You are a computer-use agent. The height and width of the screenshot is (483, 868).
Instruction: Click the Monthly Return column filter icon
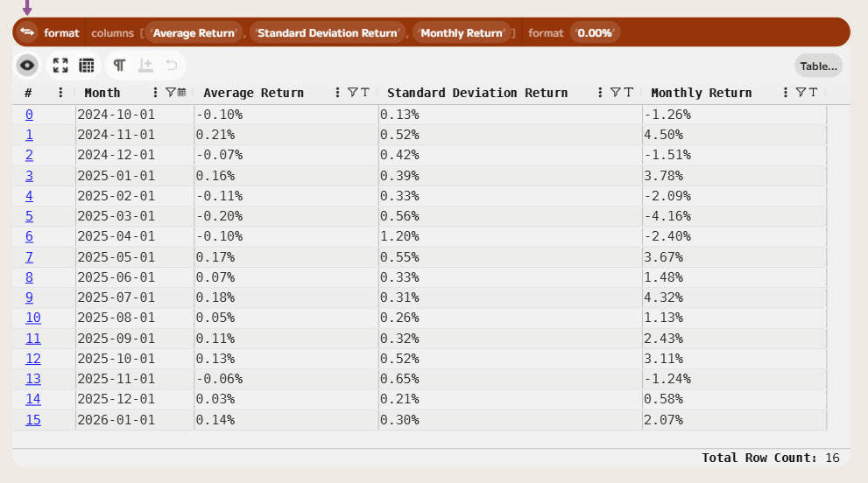click(800, 93)
